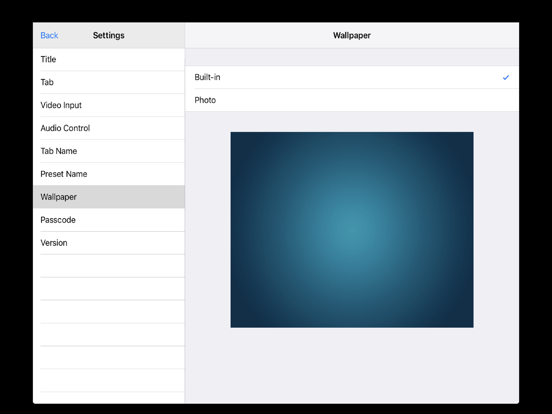
Task: Select the highlighted Wallpaper row
Action: (x=109, y=197)
